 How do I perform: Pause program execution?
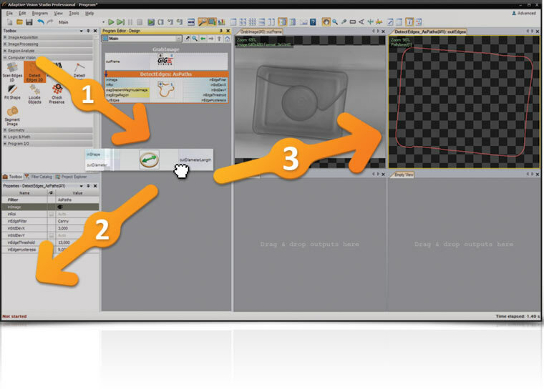click(x=130, y=22)
